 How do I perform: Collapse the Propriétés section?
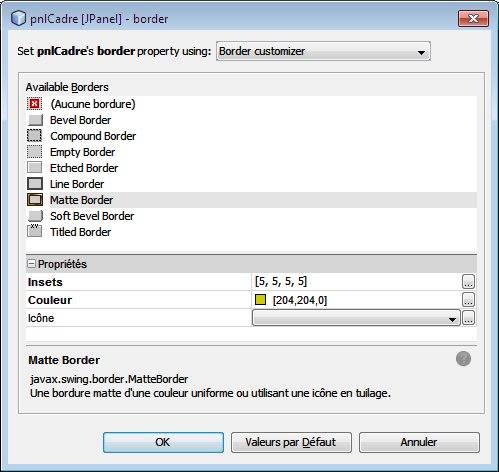tap(31, 264)
